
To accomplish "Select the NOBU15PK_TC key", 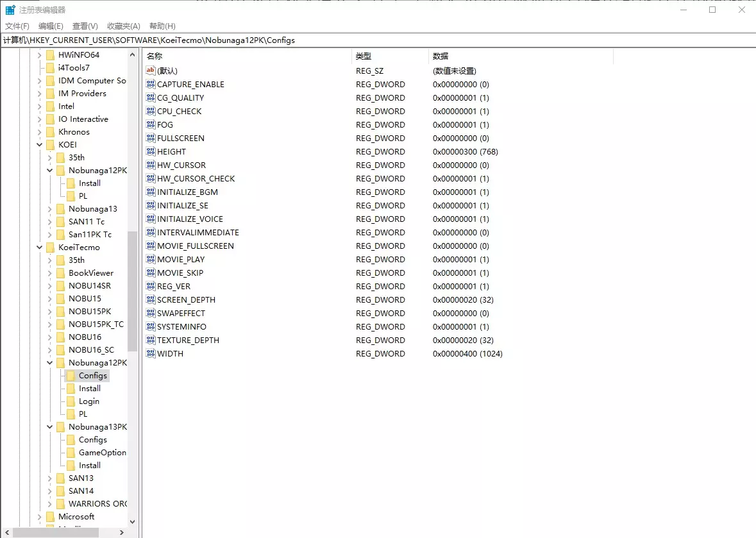I will point(96,324).
